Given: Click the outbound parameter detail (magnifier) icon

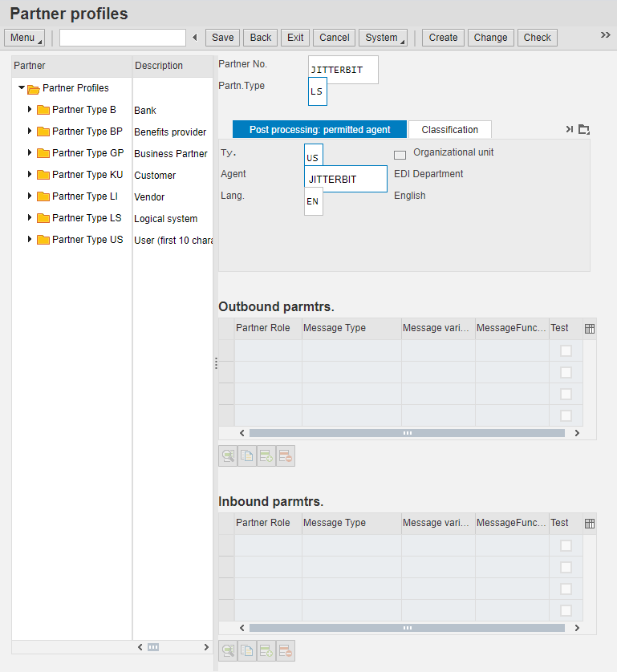Looking at the screenshot, I should click(228, 456).
